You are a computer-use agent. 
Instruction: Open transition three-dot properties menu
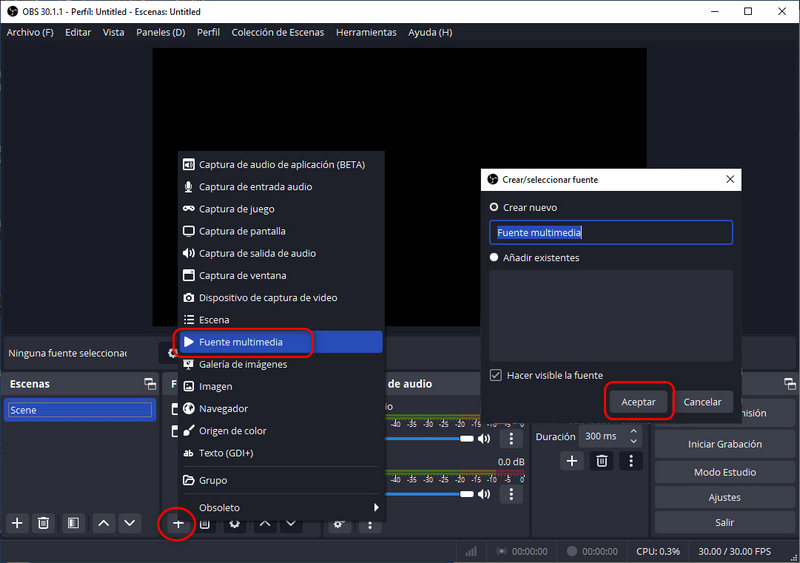[631, 461]
